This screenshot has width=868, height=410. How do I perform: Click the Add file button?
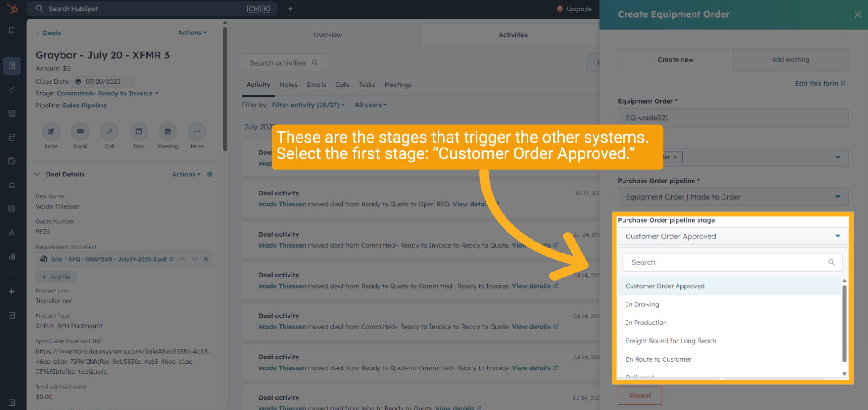tap(56, 277)
